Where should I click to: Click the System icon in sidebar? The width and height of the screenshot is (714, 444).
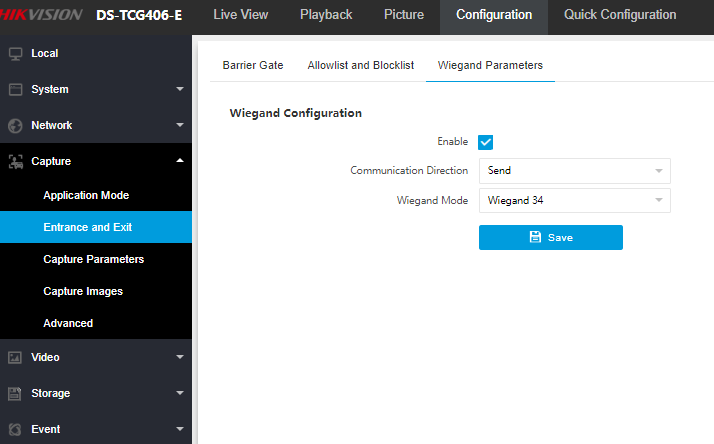coord(15,89)
